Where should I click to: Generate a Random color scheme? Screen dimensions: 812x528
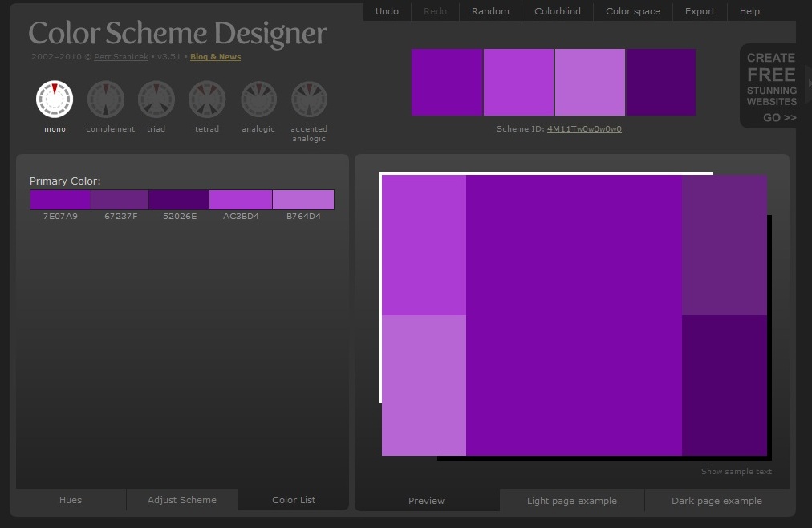tap(489, 11)
